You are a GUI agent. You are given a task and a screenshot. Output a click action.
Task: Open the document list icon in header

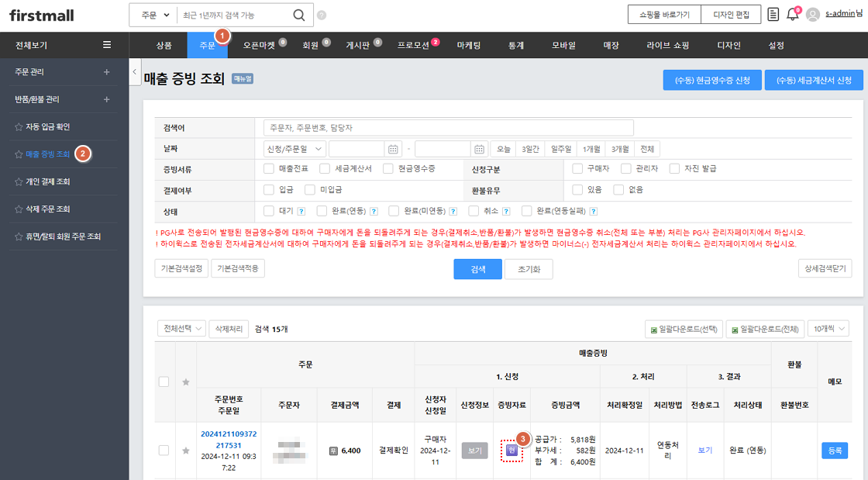click(773, 15)
